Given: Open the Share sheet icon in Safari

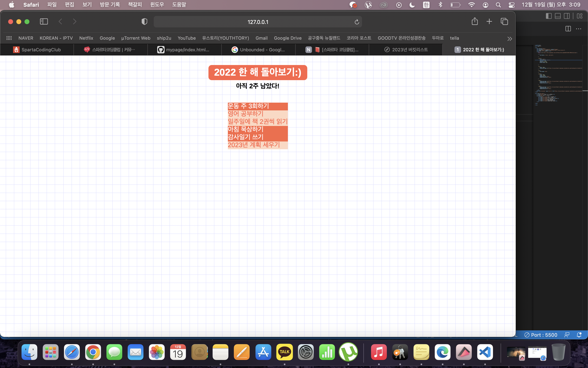Looking at the screenshot, I should [x=474, y=21].
